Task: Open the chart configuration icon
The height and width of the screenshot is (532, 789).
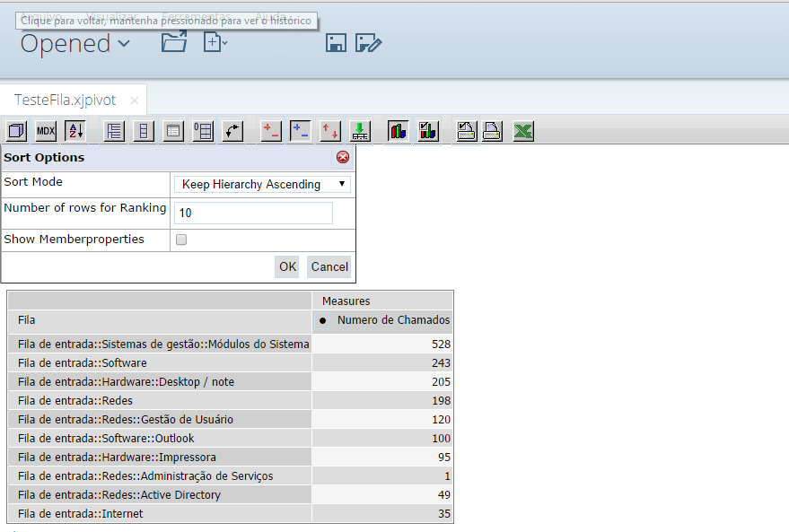Action: [x=427, y=131]
